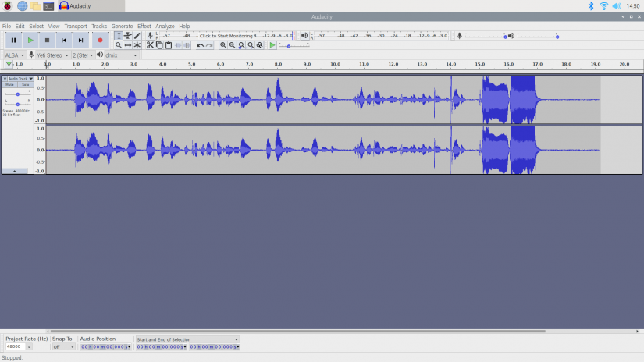Mute the audio track
Image resolution: width=644 pixels, height=362 pixels.
click(x=10, y=85)
